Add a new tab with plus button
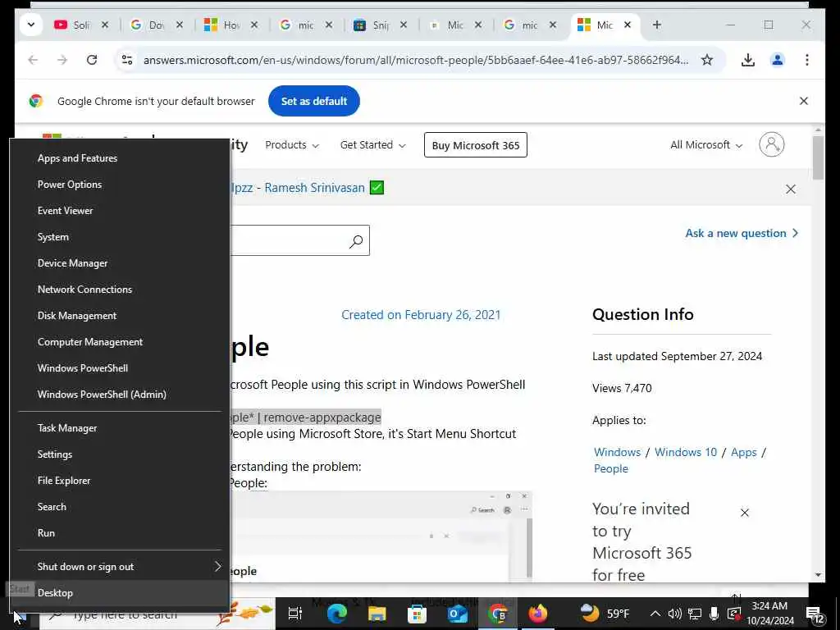The height and width of the screenshot is (630, 840). pyautogui.click(x=657, y=25)
